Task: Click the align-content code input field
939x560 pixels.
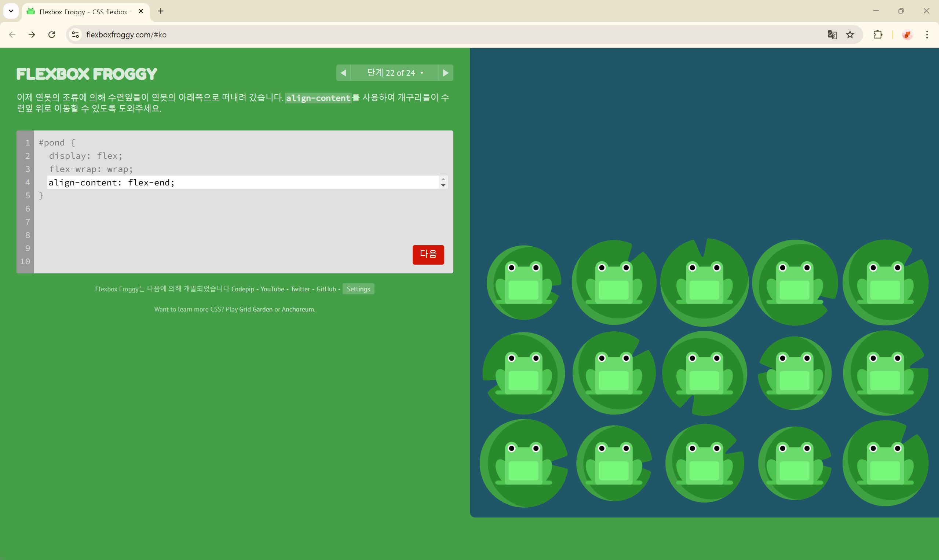Action: click(242, 183)
